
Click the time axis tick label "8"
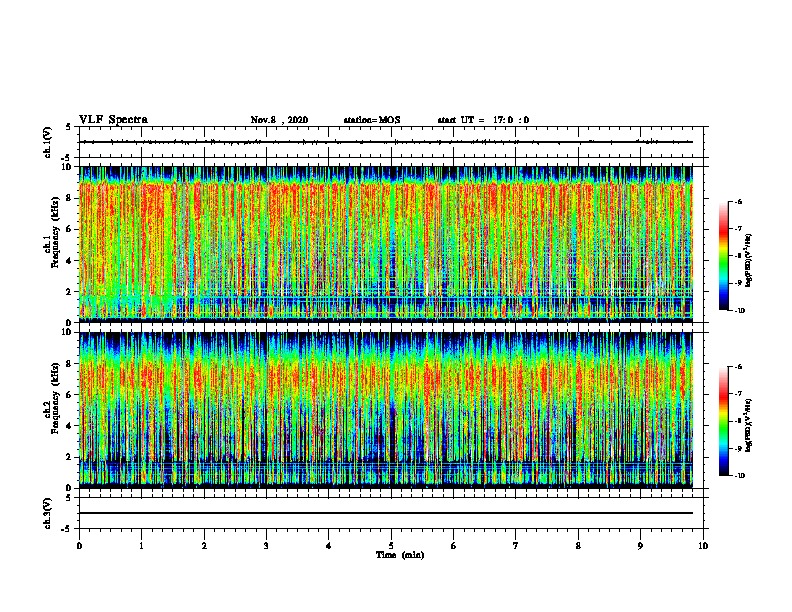[578, 546]
